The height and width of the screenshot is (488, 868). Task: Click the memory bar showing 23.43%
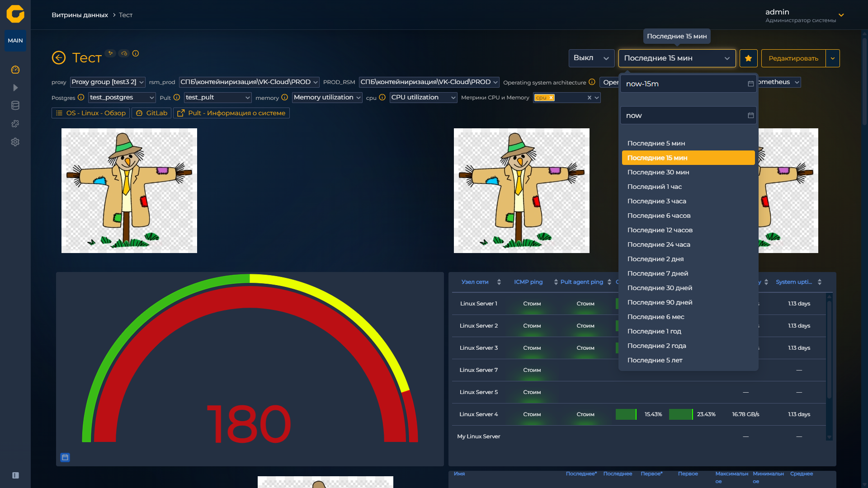pyautogui.click(x=681, y=414)
